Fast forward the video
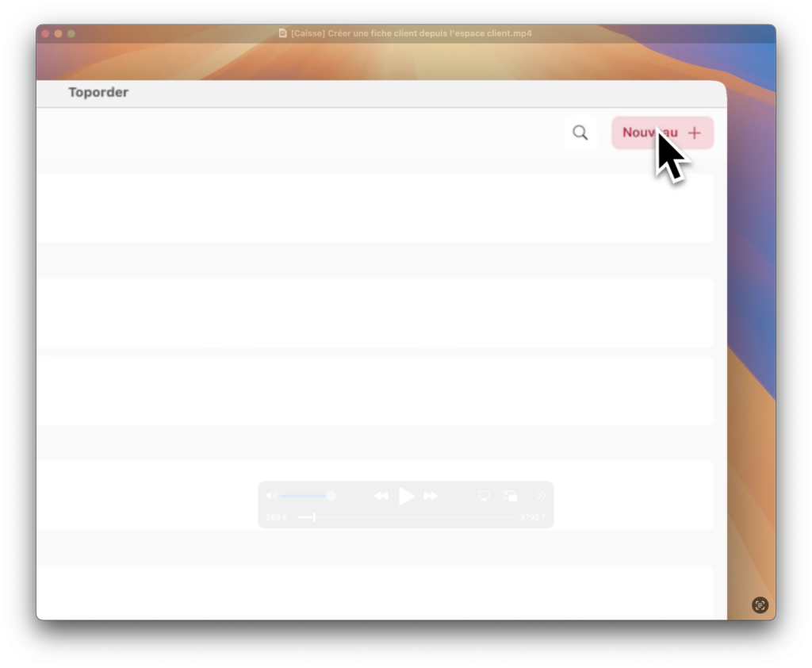 [431, 497]
